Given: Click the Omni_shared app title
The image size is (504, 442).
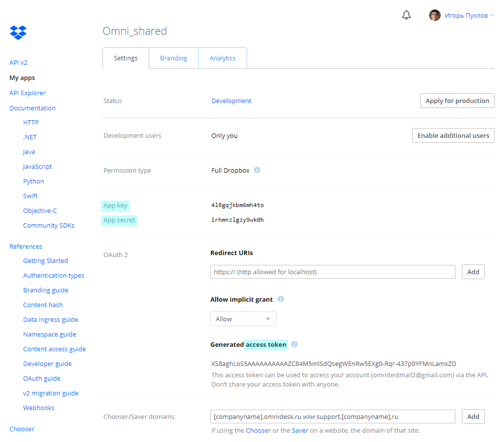Looking at the screenshot, I should [x=135, y=31].
